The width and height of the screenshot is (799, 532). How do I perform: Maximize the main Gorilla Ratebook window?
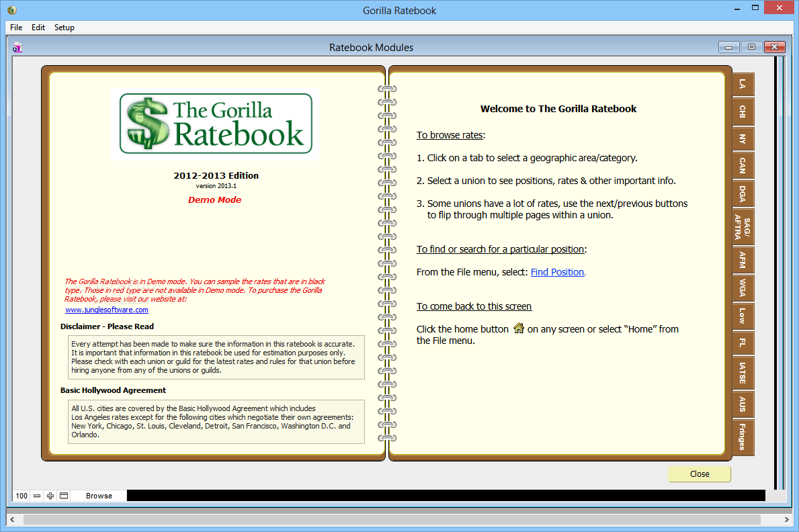pyautogui.click(x=755, y=8)
